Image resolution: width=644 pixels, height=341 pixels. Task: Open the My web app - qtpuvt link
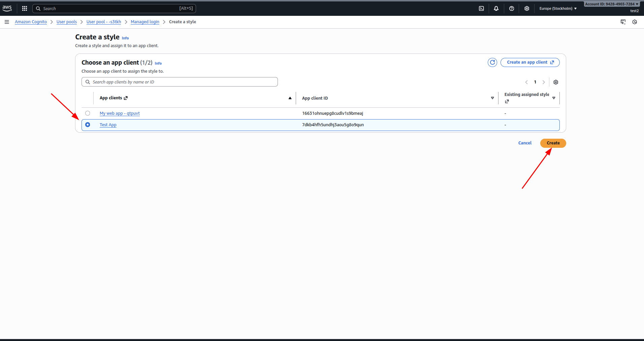[120, 113]
